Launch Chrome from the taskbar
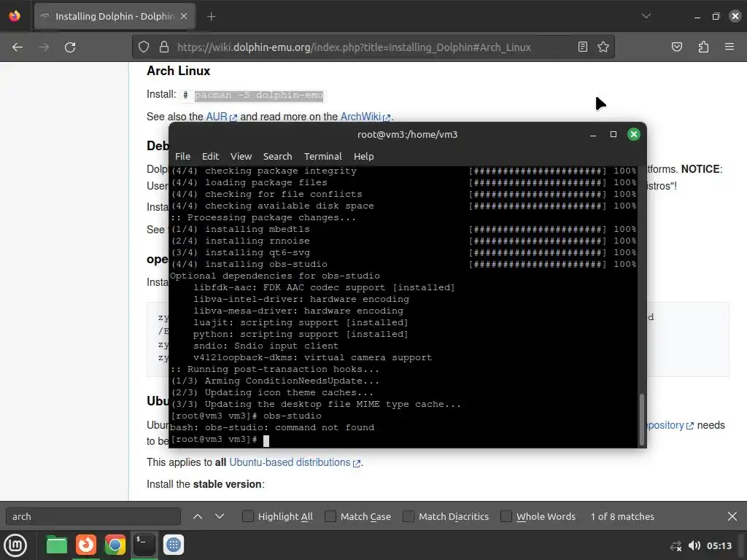 (115, 545)
